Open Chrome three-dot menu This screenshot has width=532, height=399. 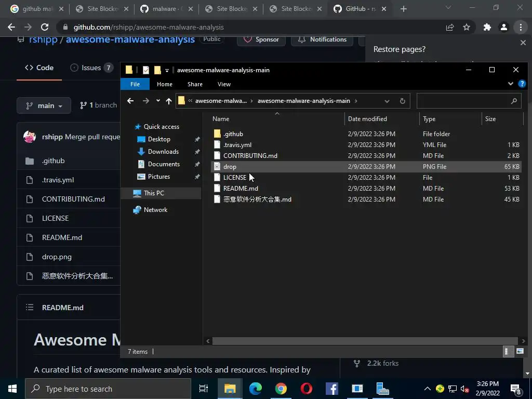point(521,27)
